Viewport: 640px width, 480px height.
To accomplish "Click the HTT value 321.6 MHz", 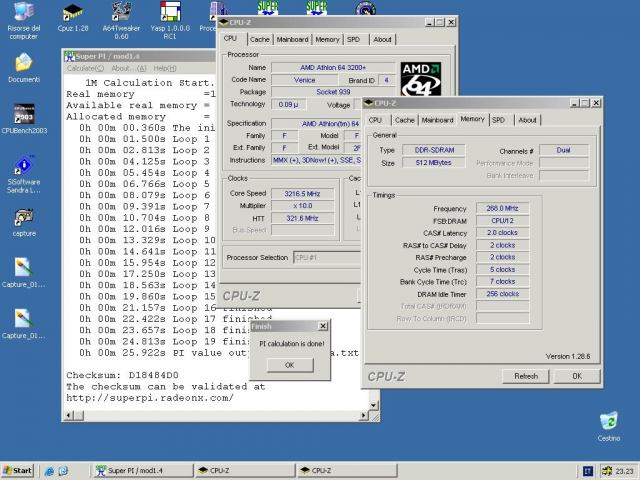I will [x=302, y=218].
